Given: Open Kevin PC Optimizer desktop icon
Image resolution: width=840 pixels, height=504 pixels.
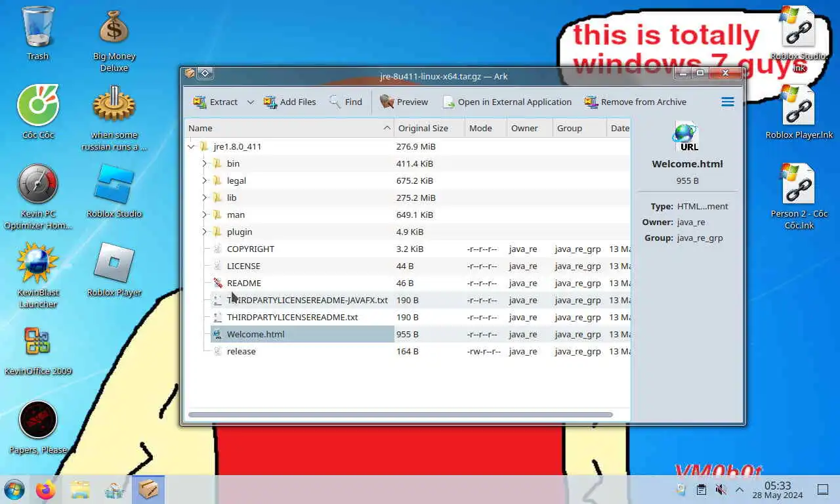Looking at the screenshot, I should coord(38,197).
